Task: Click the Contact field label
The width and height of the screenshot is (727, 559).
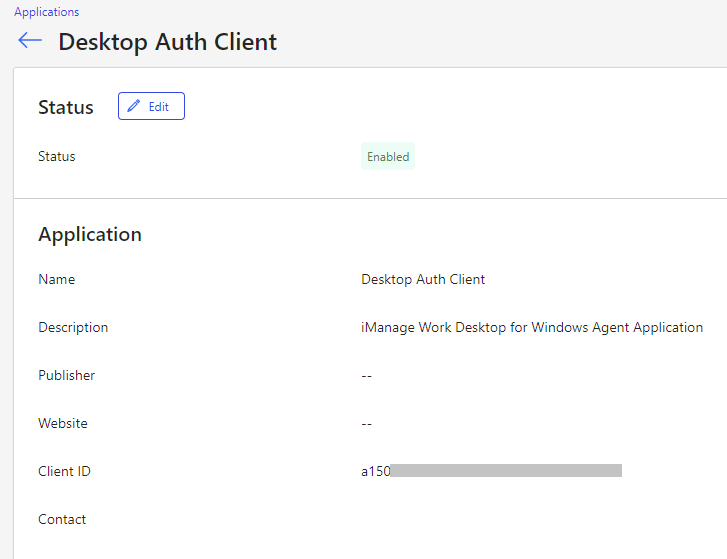Action: coord(62,520)
